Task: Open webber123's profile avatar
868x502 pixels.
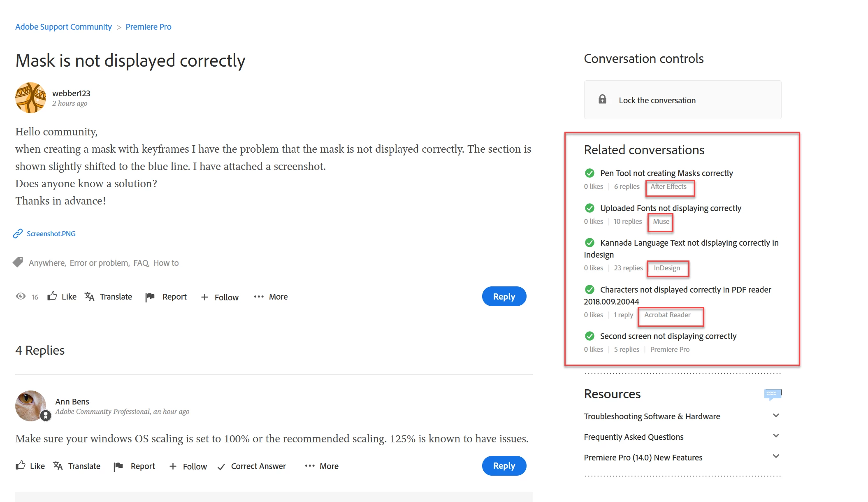Action: click(30, 98)
